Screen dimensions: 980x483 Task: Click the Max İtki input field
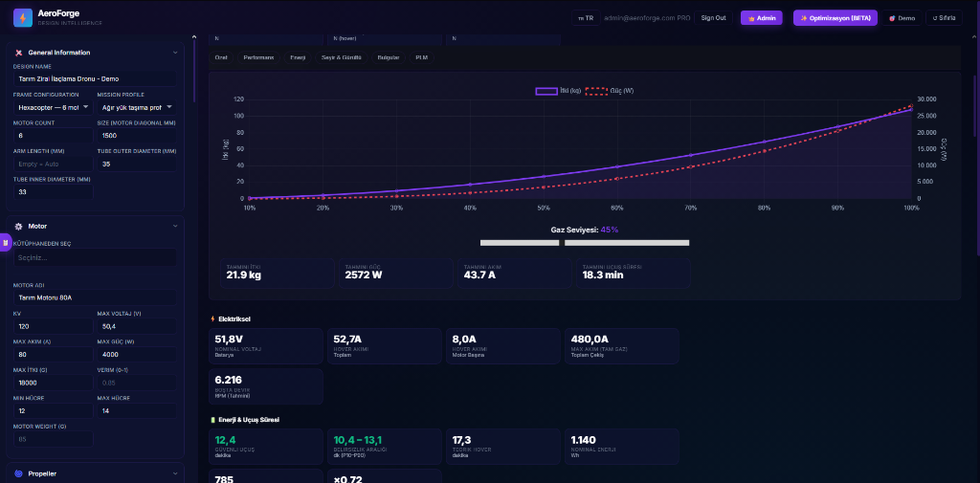coord(54,383)
